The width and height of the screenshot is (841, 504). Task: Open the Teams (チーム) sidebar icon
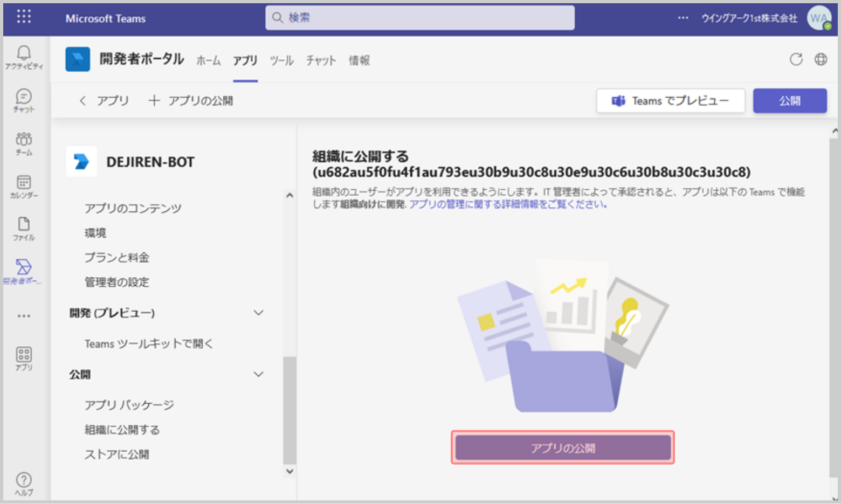(24, 143)
